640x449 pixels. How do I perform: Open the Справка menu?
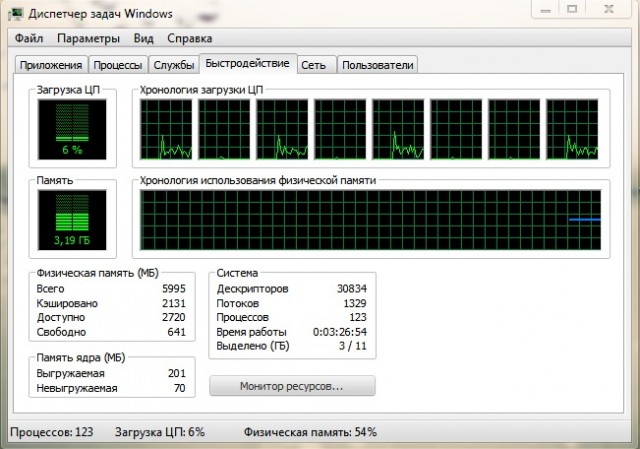[x=189, y=38]
